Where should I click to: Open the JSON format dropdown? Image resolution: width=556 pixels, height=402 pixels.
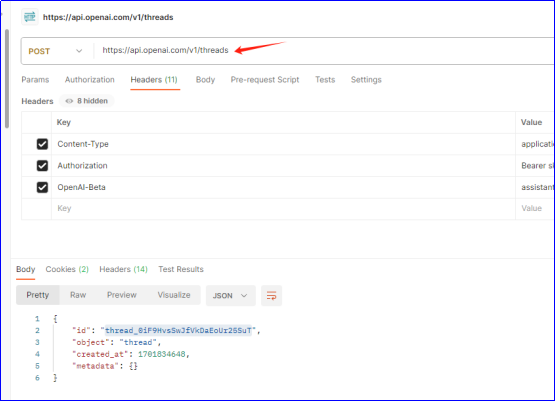point(230,295)
